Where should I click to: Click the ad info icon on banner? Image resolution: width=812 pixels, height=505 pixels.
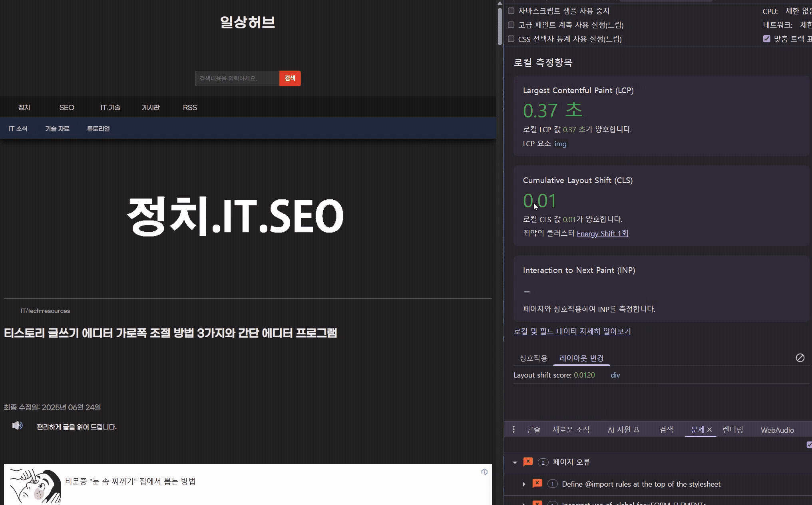484,472
